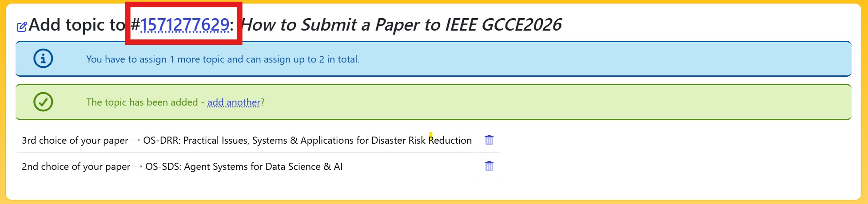The width and height of the screenshot is (868, 204).
Task: Click the '3rd choice of your paper' label
Action: pos(75,141)
